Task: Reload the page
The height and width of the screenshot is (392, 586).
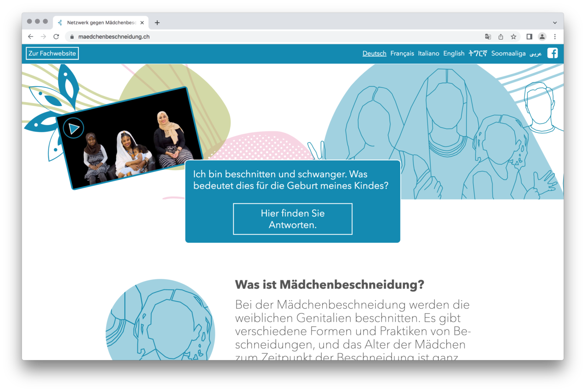Action: click(x=56, y=36)
